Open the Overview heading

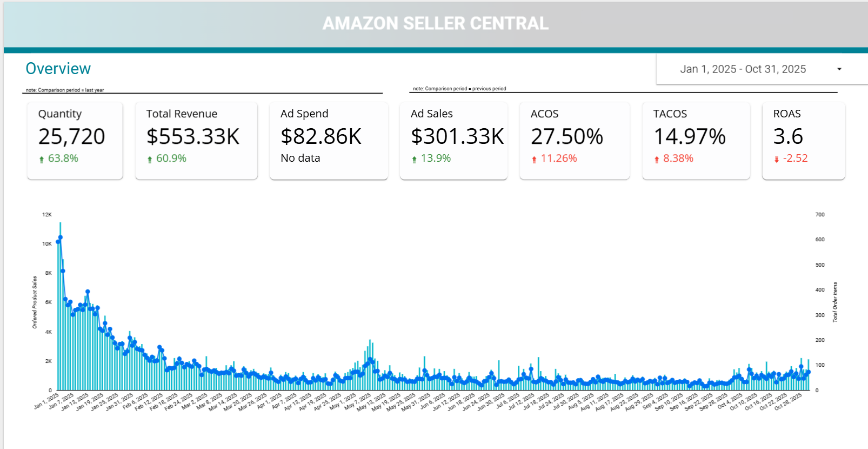coord(58,69)
